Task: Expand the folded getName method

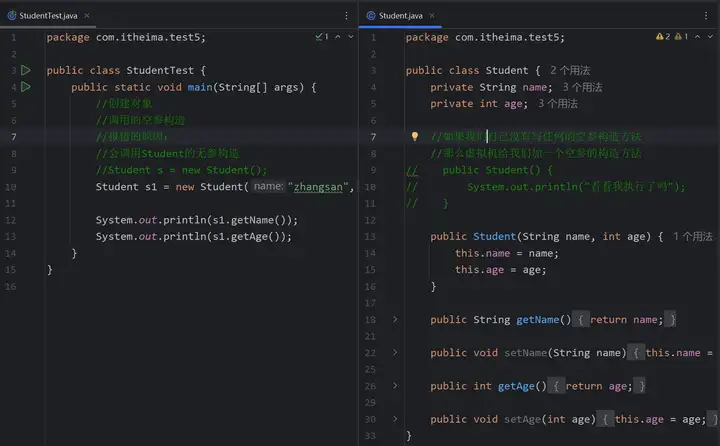Action: [394, 319]
